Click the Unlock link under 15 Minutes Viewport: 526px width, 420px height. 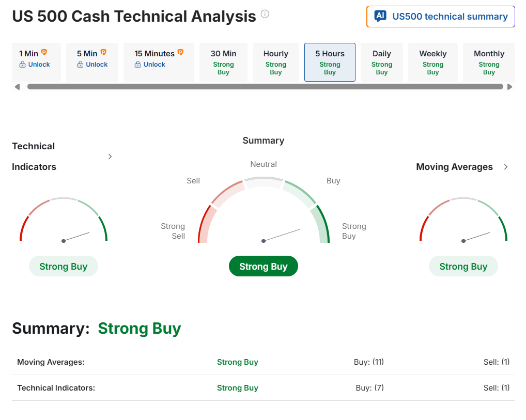coord(154,65)
